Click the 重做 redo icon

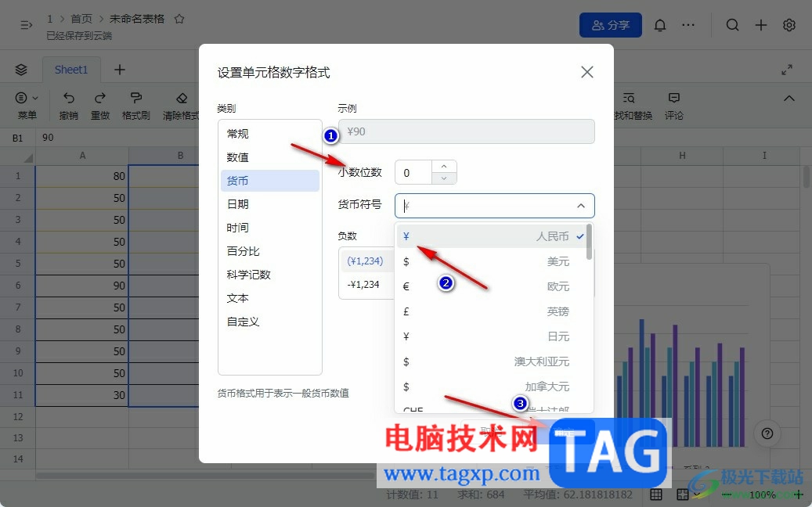pyautogui.click(x=100, y=106)
